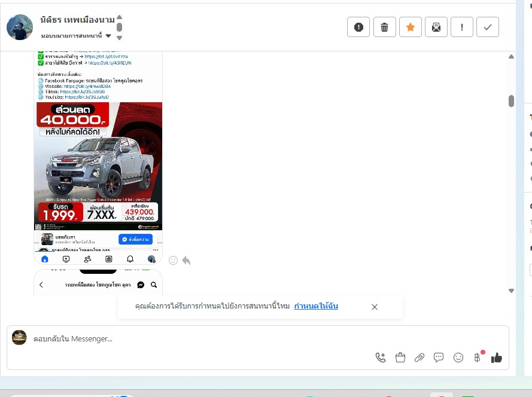The height and width of the screenshot is (397, 532).
Task: Mark conversation as spam icon
Action: click(358, 27)
